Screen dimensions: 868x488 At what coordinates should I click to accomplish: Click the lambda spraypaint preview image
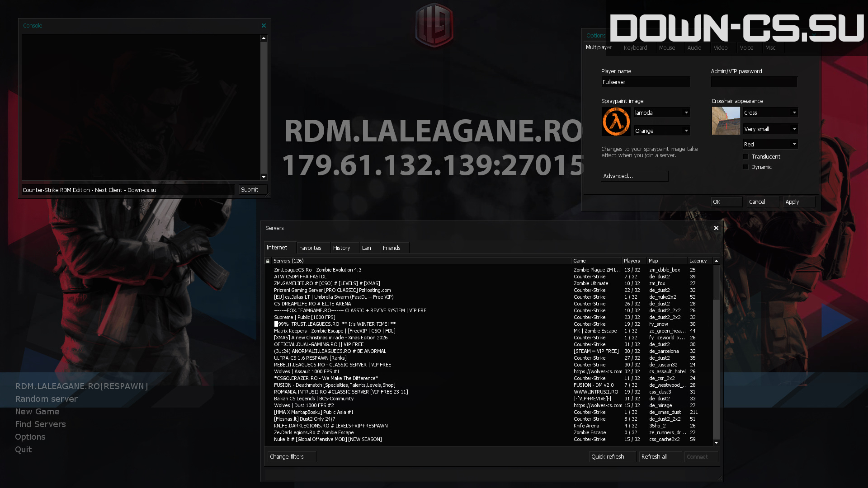pyautogui.click(x=616, y=121)
